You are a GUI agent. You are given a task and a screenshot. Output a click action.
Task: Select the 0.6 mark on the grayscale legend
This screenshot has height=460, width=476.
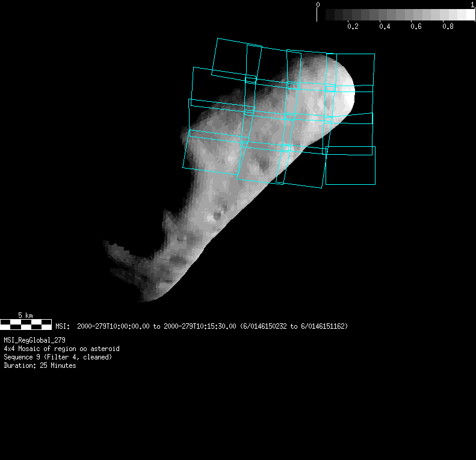pyautogui.click(x=416, y=26)
